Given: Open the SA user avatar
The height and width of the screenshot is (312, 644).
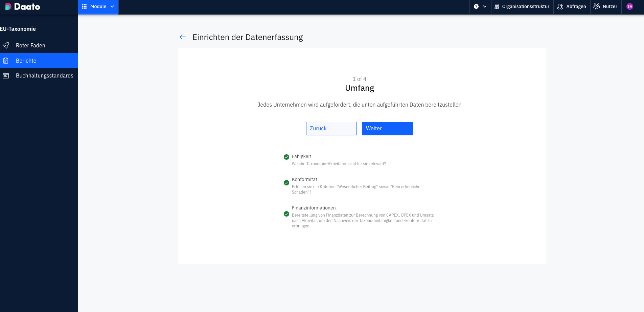Looking at the screenshot, I should tap(629, 6).
